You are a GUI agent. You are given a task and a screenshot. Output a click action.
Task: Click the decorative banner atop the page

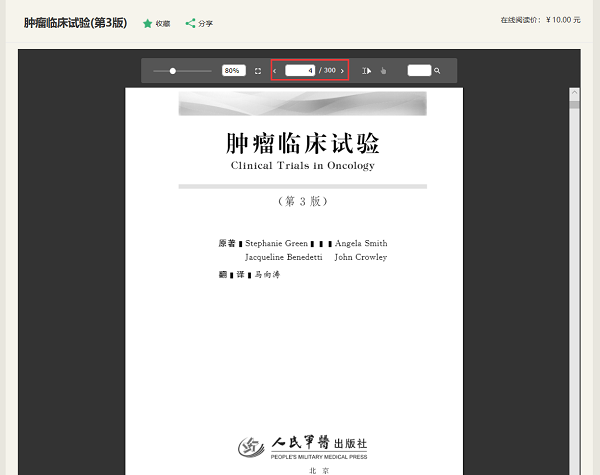302,104
